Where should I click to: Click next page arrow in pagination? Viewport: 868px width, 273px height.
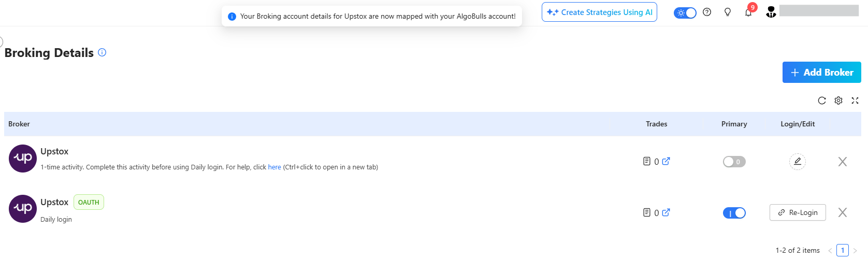click(x=855, y=251)
